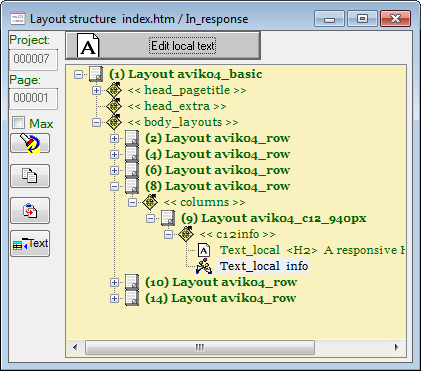Expand the (6) Layout aviko4_row node
This screenshot has height=371, width=421.
tap(114, 170)
